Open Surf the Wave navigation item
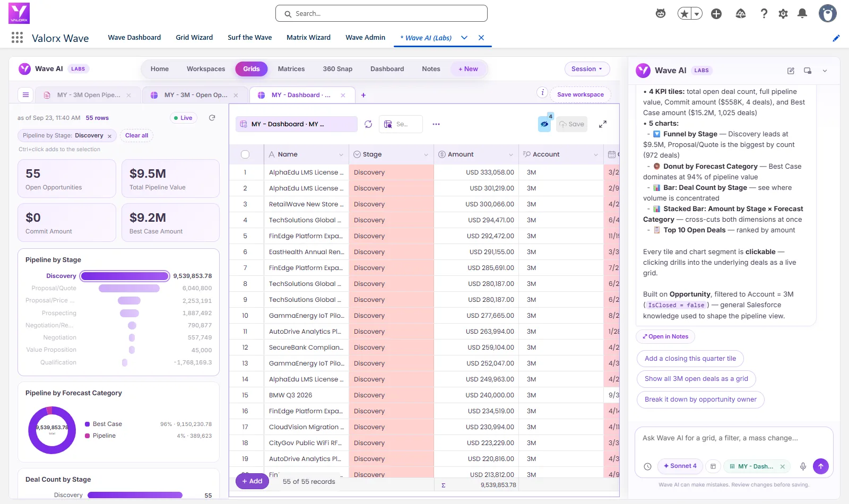Screen dimensions: 849x504 tap(250, 38)
